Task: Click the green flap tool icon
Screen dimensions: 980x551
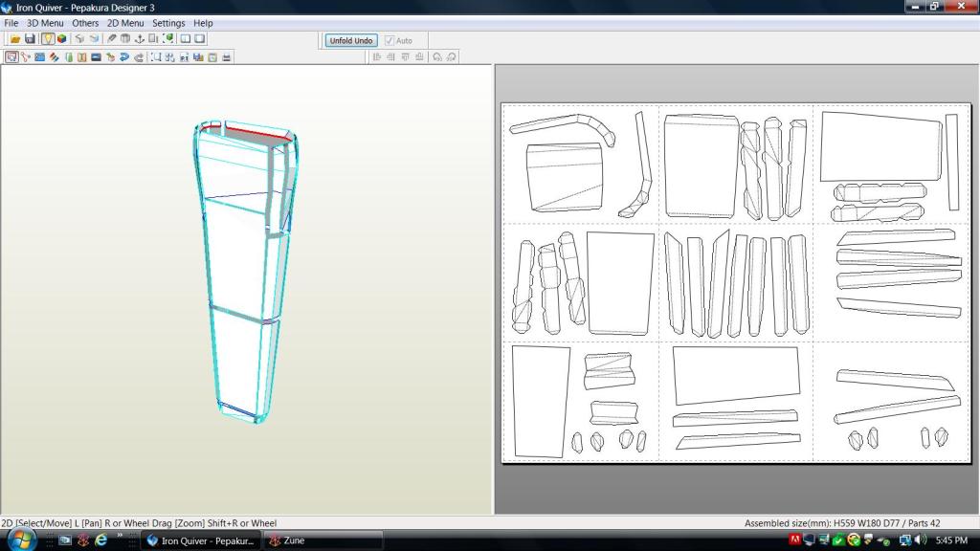Action: (x=68, y=56)
